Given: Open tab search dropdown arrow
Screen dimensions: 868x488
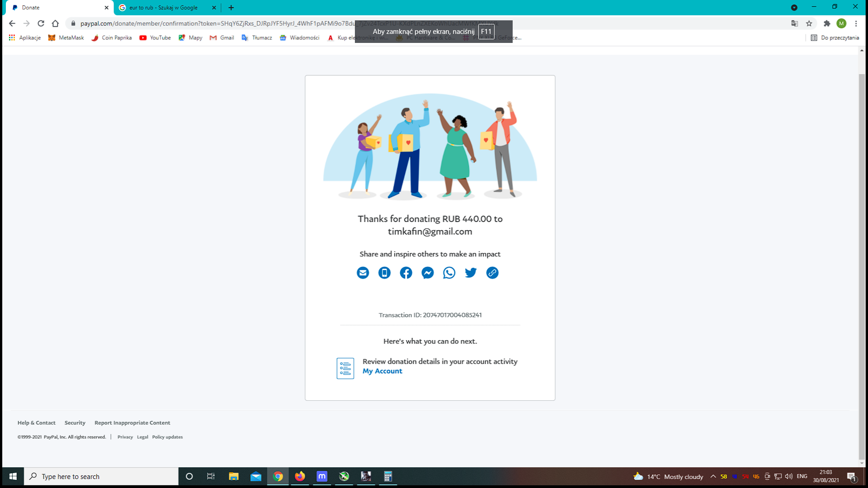Looking at the screenshot, I should point(794,8).
